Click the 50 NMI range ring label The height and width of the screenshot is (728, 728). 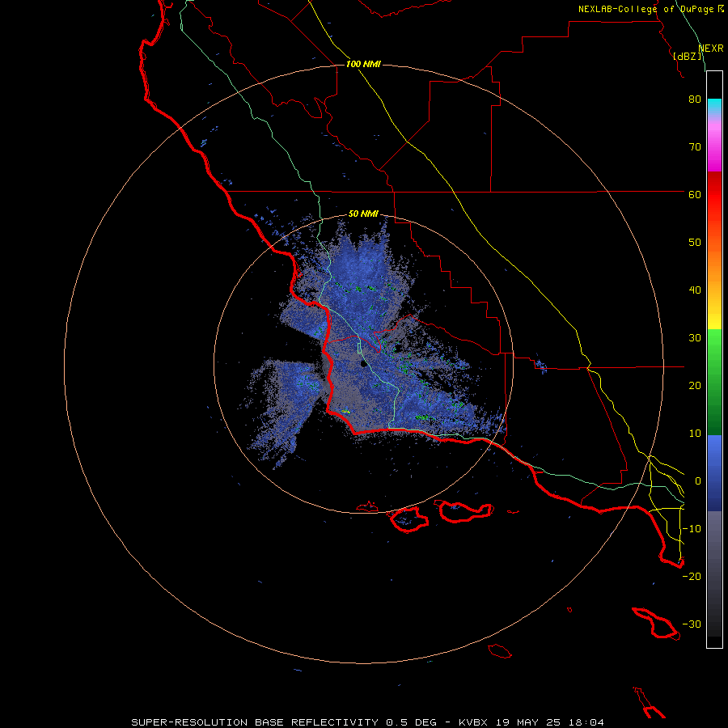(363, 214)
